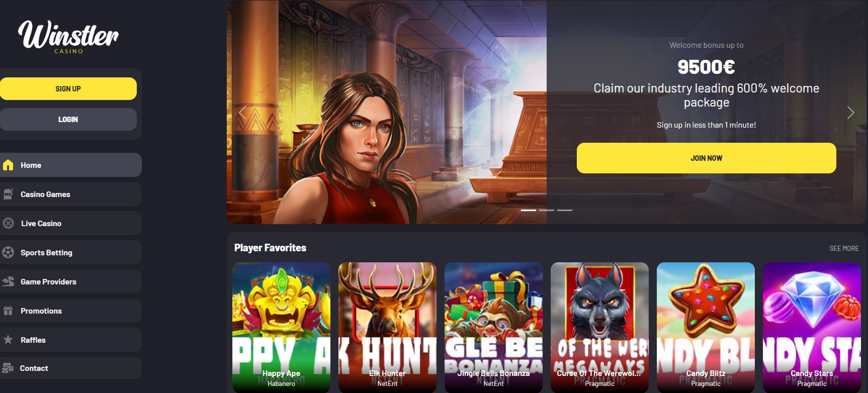Viewport: 868px width, 393px height.
Task: Click the JOIN NOW banner button
Action: [706, 158]
